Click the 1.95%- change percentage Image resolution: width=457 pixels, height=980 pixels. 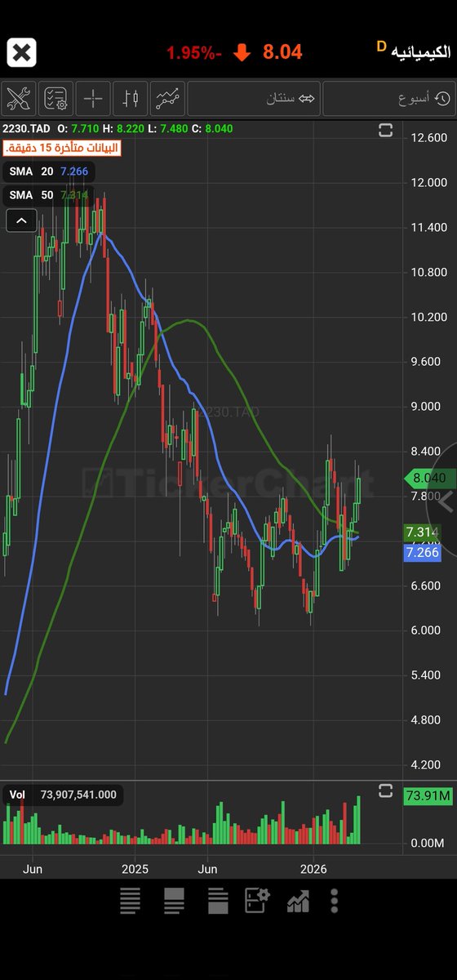point(194,53)
